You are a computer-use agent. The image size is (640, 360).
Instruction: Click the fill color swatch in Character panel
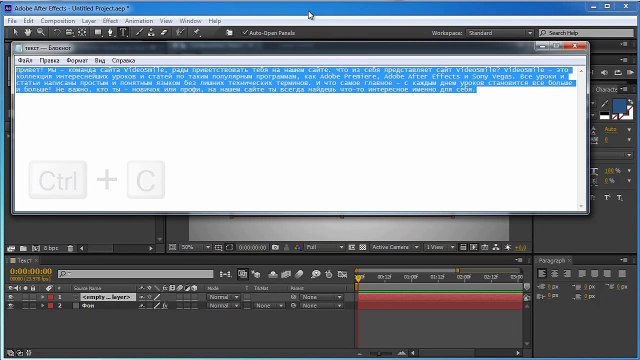619,105
